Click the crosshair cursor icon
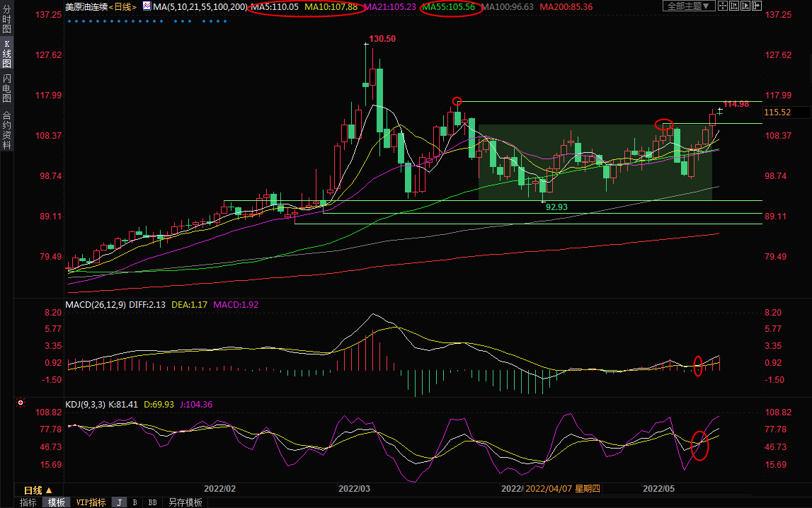This screenshot has height=508, width=812. 723,6
